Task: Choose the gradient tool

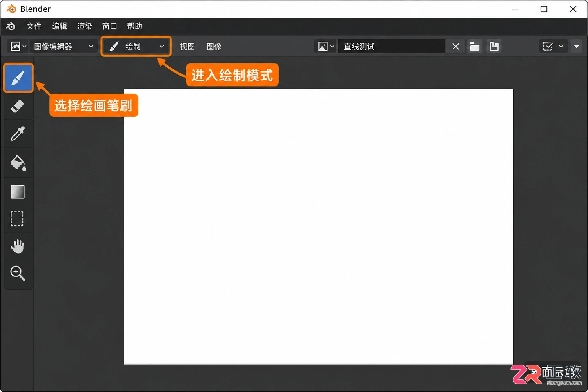Action: click(18, 192)
